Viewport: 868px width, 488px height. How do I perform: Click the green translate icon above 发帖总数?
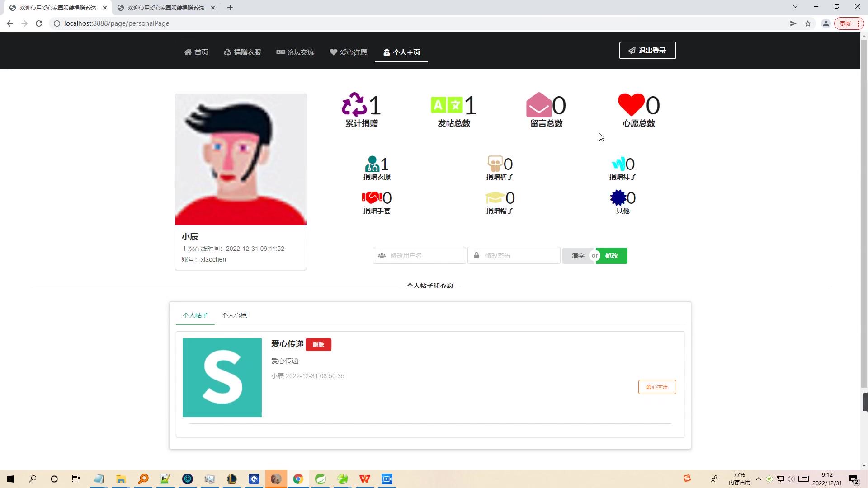click(446, 105)
